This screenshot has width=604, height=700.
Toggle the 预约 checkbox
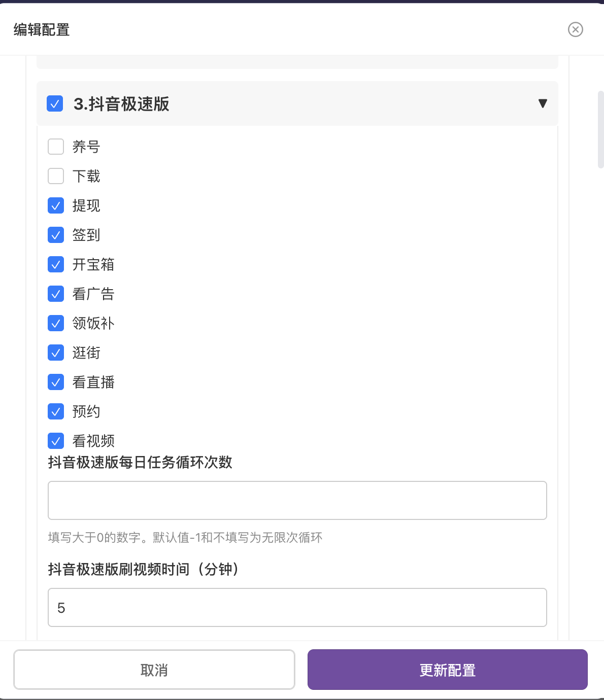pos(56,411)
